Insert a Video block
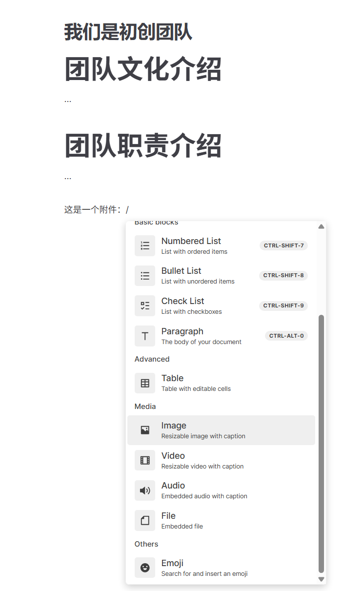This screenshot has width=364, height=591. point(221,460)
